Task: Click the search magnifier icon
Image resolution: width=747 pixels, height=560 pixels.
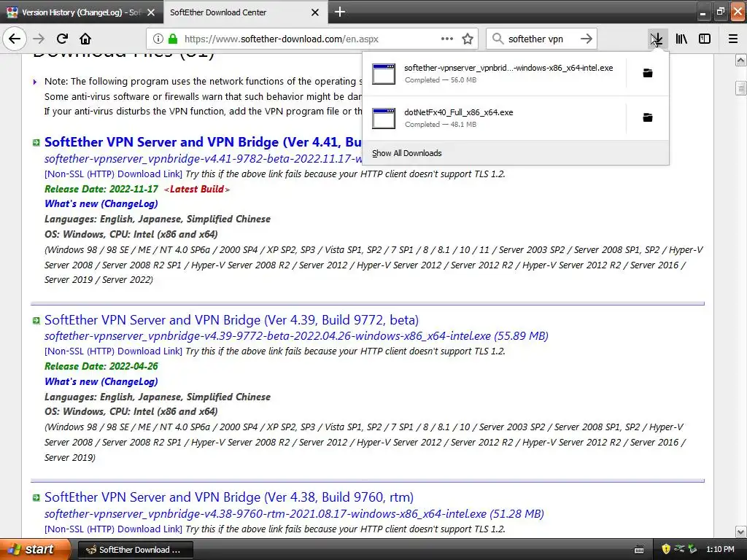Action: click(x=498, y=39)
